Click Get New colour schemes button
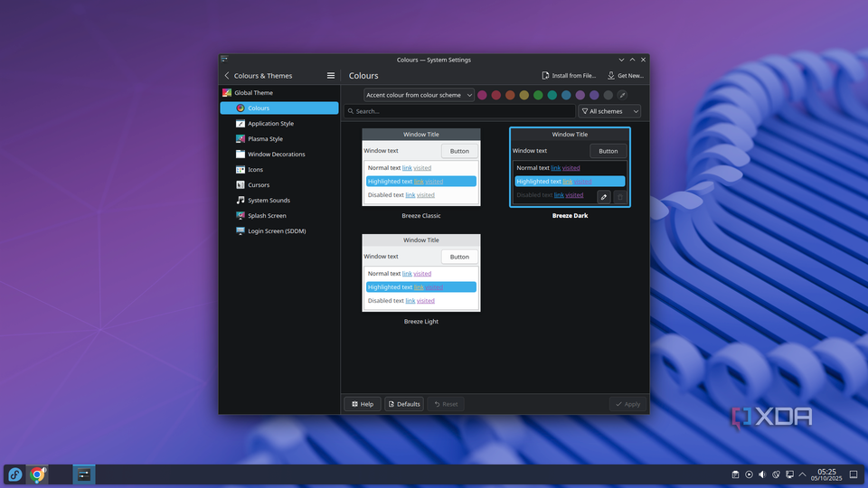The image size is (868, 488). [625, 76]
